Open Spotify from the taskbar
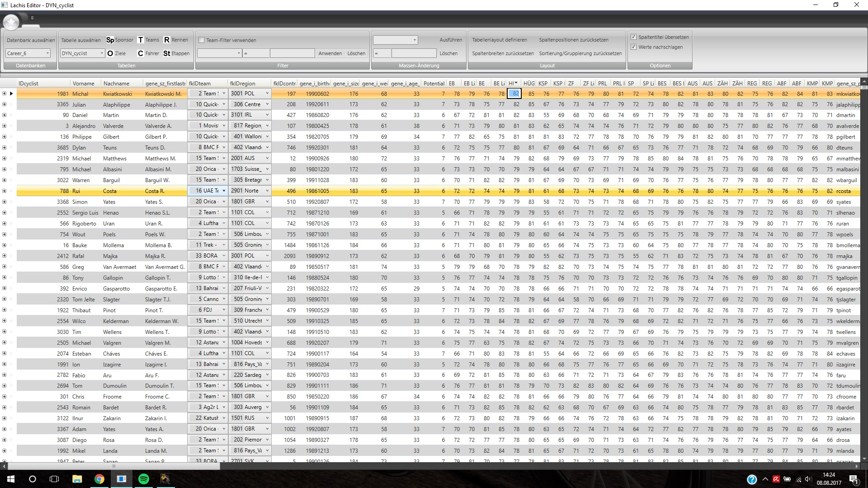The height and width of the screenshot is (488, 868). (x=143, y=479)
